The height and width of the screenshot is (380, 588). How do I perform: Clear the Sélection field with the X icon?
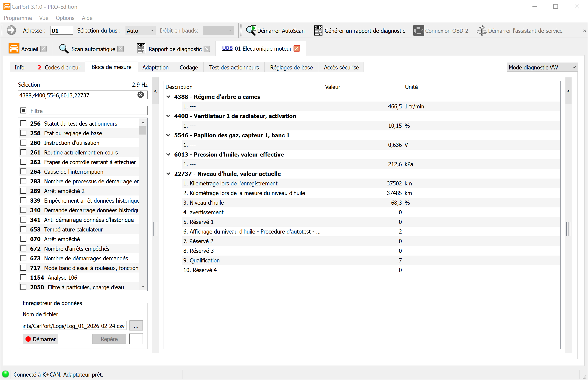click(141, 95)
